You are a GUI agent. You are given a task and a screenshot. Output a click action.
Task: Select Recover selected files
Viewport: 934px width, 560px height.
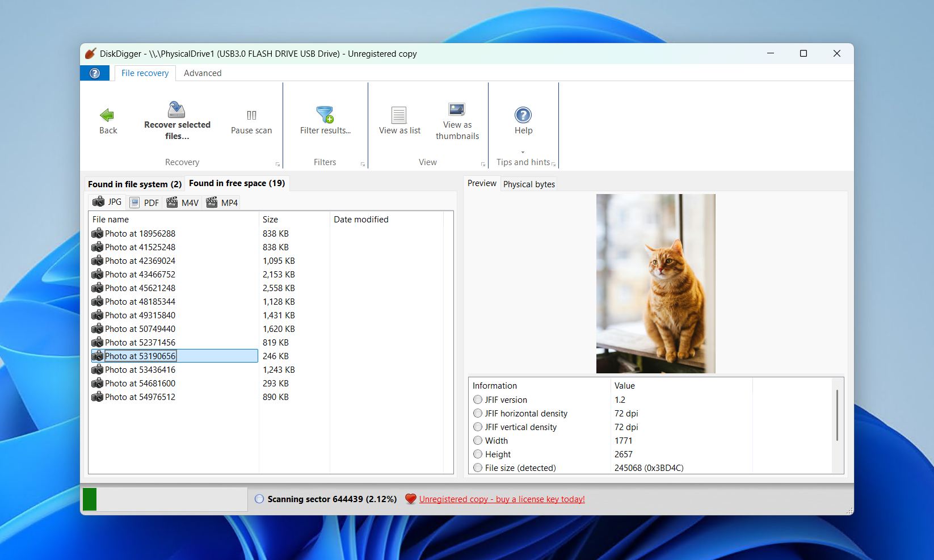[176, 119]
